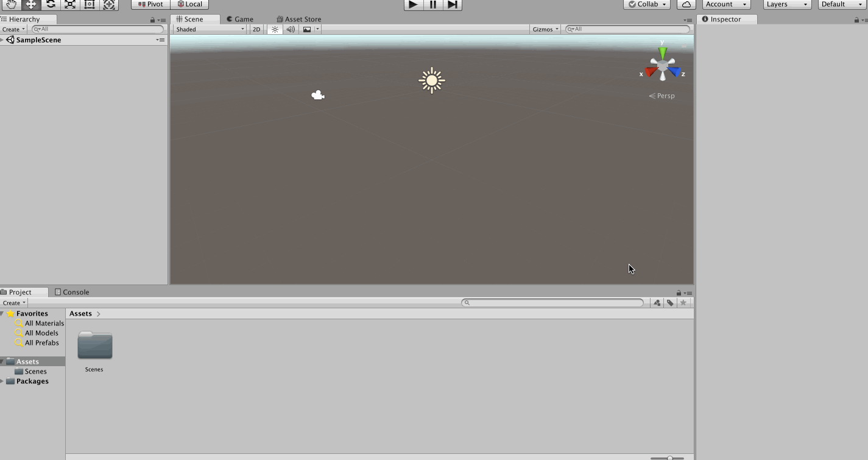Select the Hand tool
The width and height of the screenshot is (868, 460).
tap(11, 4)
